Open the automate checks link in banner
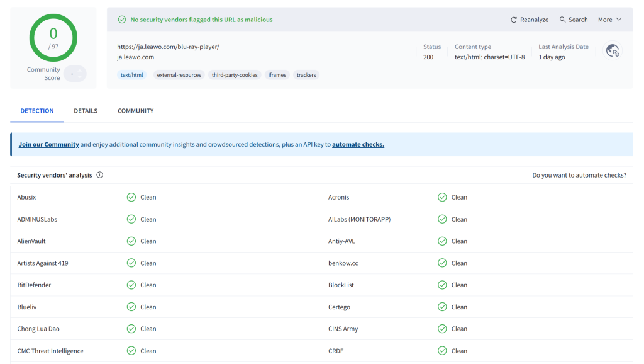Screen dimensions: 644x364 [358, 144]
